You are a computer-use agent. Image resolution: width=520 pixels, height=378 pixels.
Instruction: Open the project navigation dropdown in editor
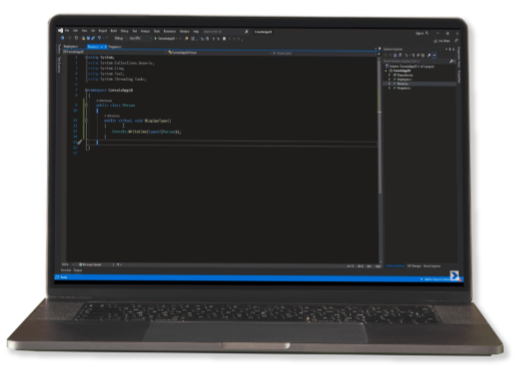click(x=115, y=52)
